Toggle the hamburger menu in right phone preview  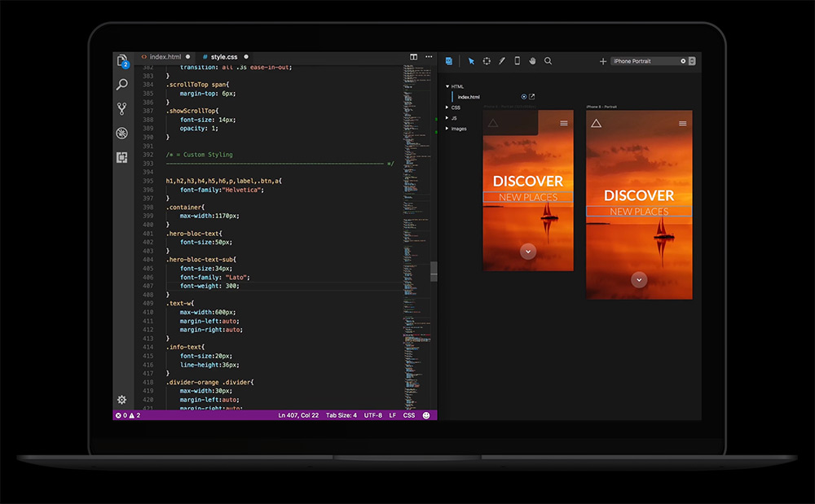682,124
